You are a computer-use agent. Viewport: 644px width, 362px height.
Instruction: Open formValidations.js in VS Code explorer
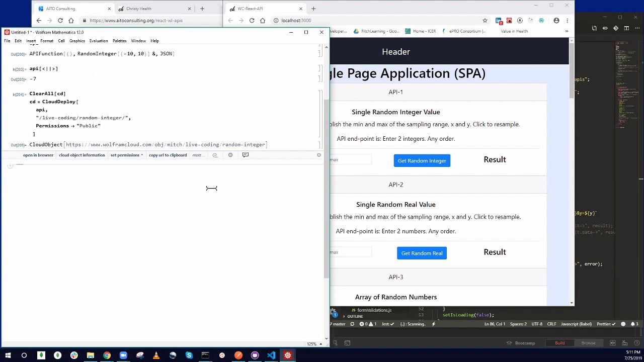coord(374,310)
